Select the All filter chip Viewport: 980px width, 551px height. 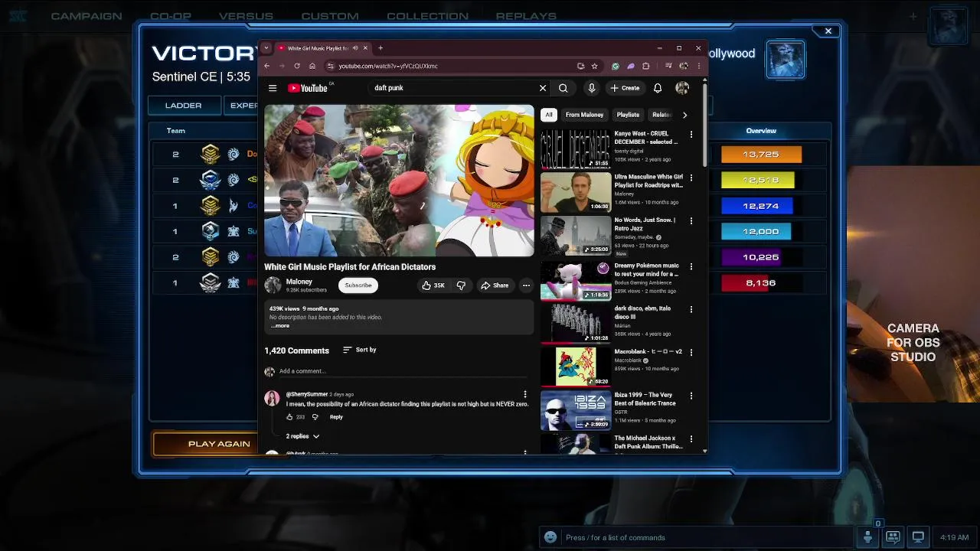[549, 115]
